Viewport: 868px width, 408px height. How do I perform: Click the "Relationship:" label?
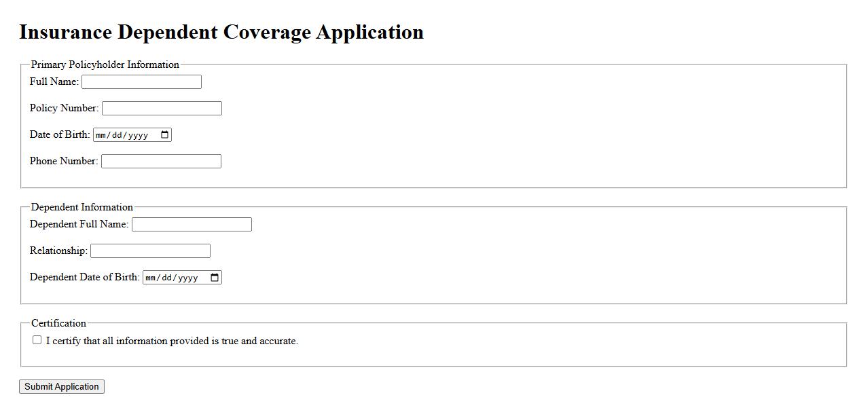tap(58, 251)
